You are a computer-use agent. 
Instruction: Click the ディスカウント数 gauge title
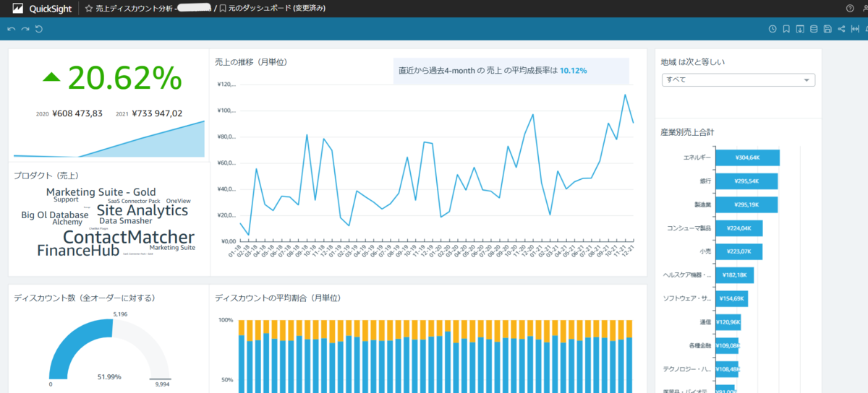pos(85,298)
